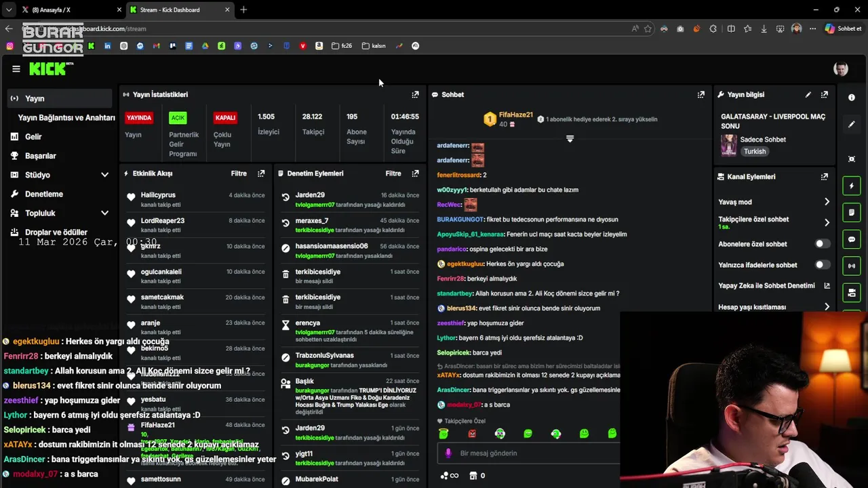Go to Gelir in the sidebar
This screenshot has height=488, width=868.
pos(33,137)
